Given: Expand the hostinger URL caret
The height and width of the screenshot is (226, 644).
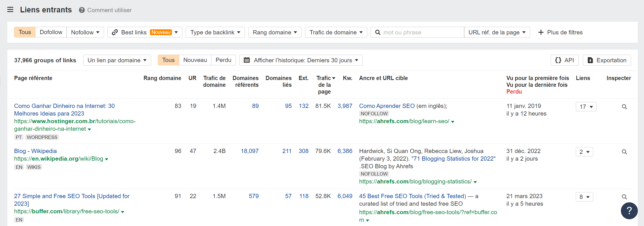Looking at the screenshot, I should tap(89, 129).
